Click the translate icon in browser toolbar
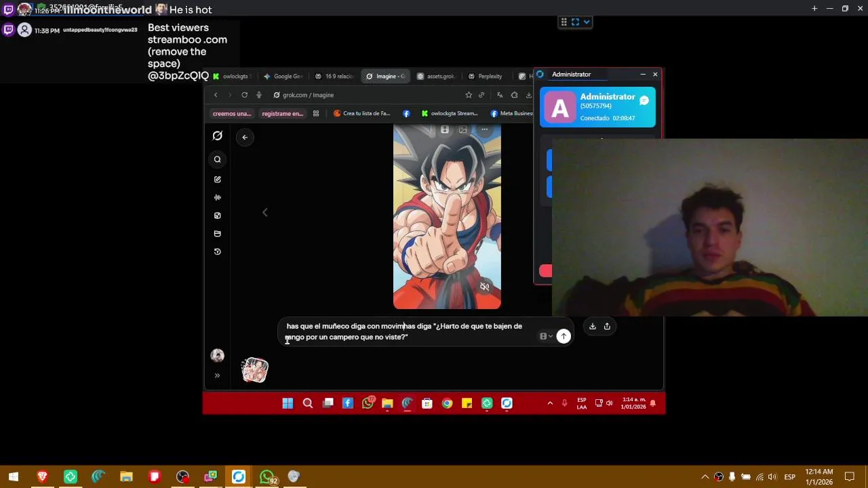This screenshot has height=488, width=868. point(500,95)
